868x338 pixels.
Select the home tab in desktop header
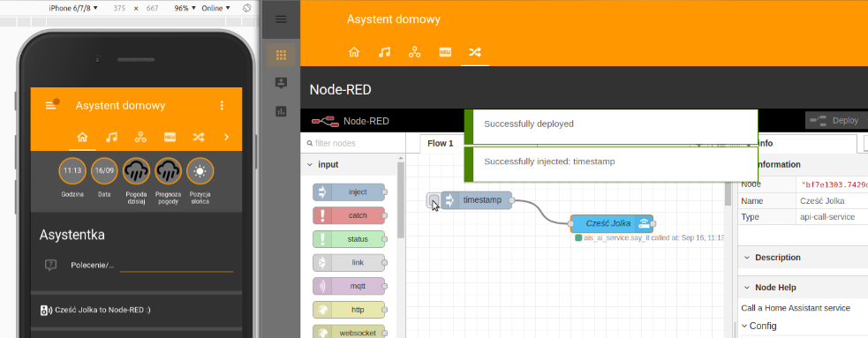(354, 52)
